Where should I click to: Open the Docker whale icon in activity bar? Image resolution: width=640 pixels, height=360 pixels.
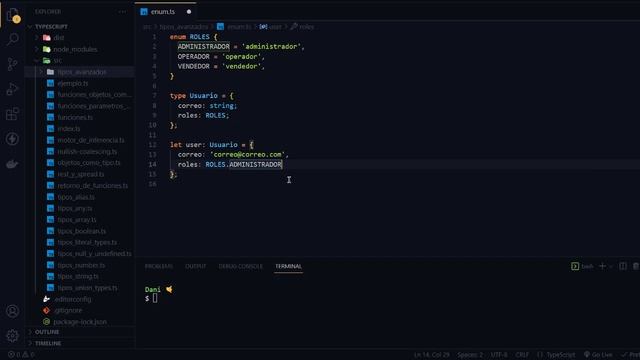click(x=13, y=164)
